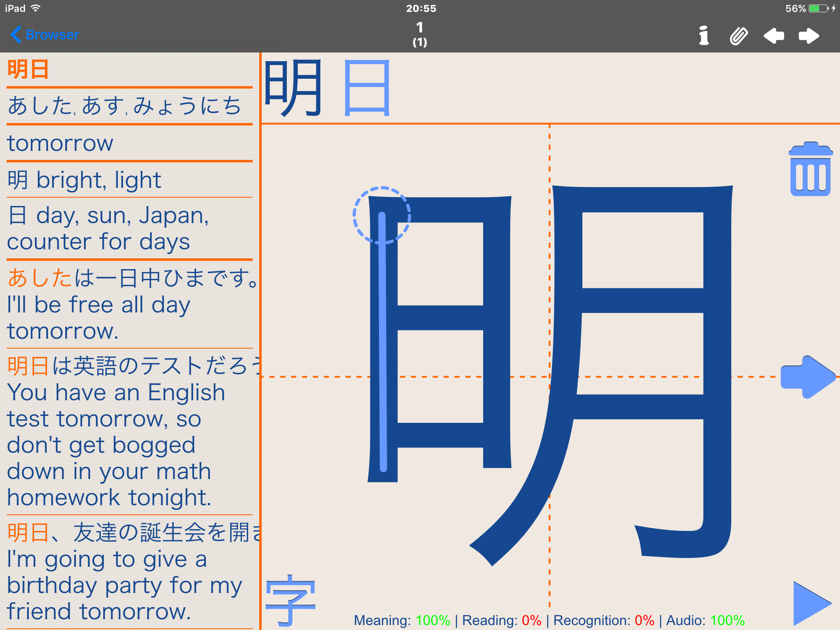Switch to the light blue 日 character
The width and height of the screenshot is (840, 630).
[367, 88]
